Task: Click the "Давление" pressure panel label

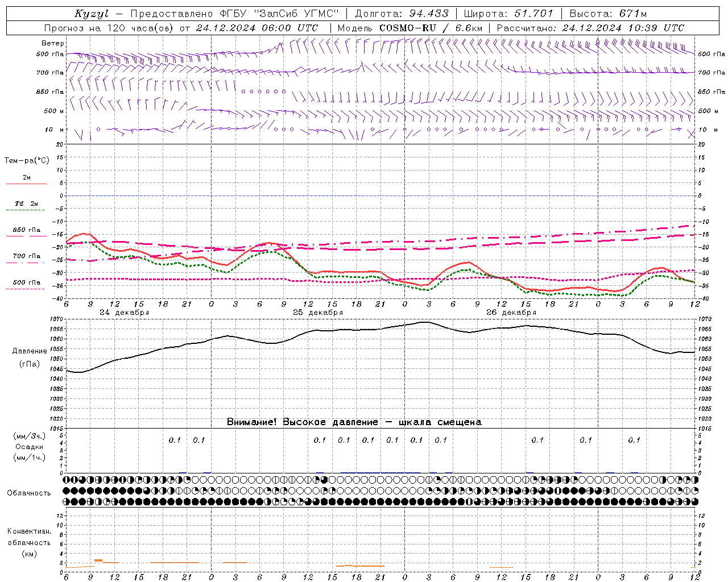Action: tap(30, 351)
